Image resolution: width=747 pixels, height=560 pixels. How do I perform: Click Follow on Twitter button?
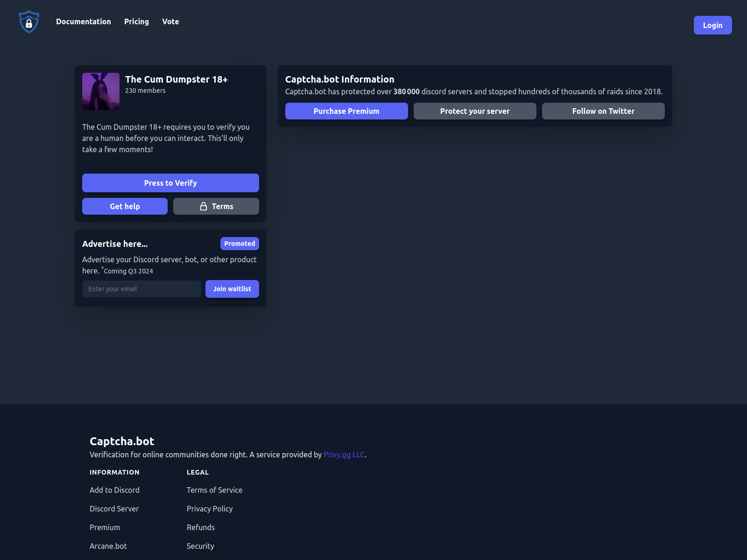click(603, 111)
